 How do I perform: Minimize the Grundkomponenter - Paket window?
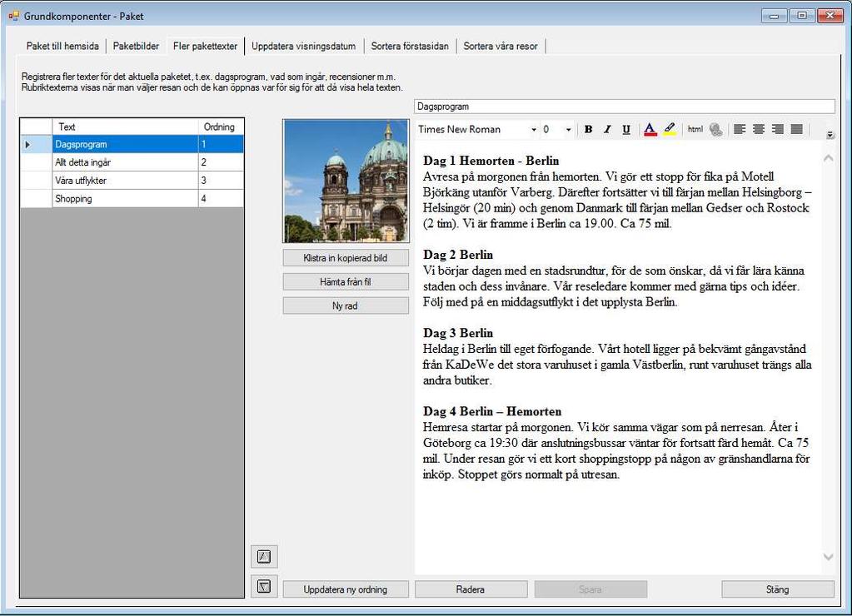coord(775,16)
